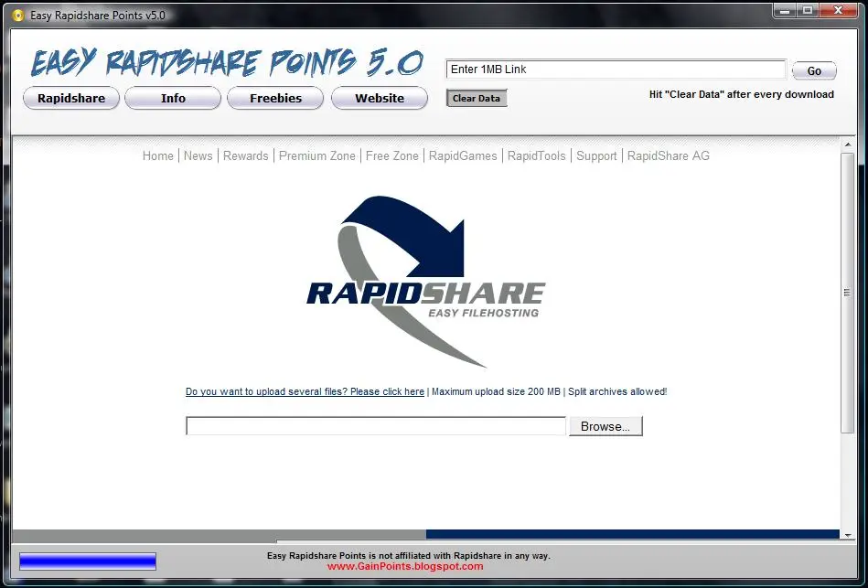Click the blue progress bar
This screenshot has width=868, height=588.
pyautogui.click(x=88, y=561)
